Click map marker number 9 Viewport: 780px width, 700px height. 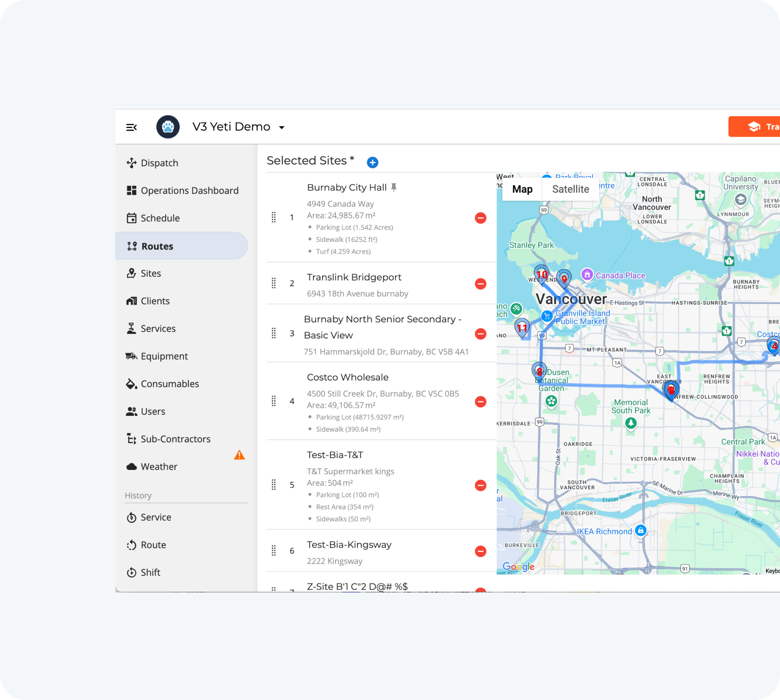click(x=564, y=278)
